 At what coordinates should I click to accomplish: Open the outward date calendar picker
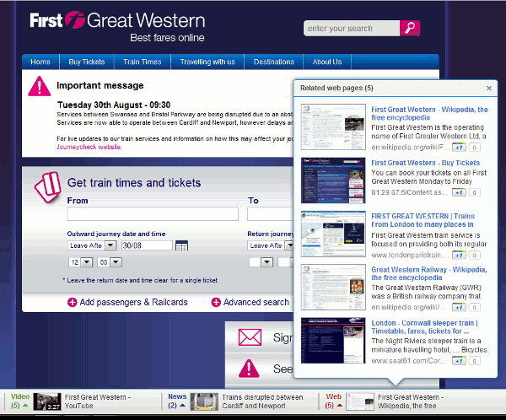[181, 245]
